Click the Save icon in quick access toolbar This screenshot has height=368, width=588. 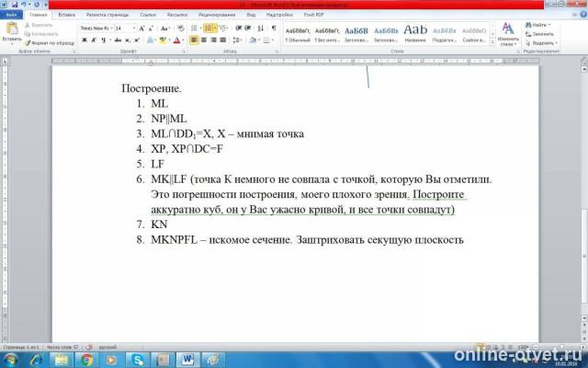point(15,5)
